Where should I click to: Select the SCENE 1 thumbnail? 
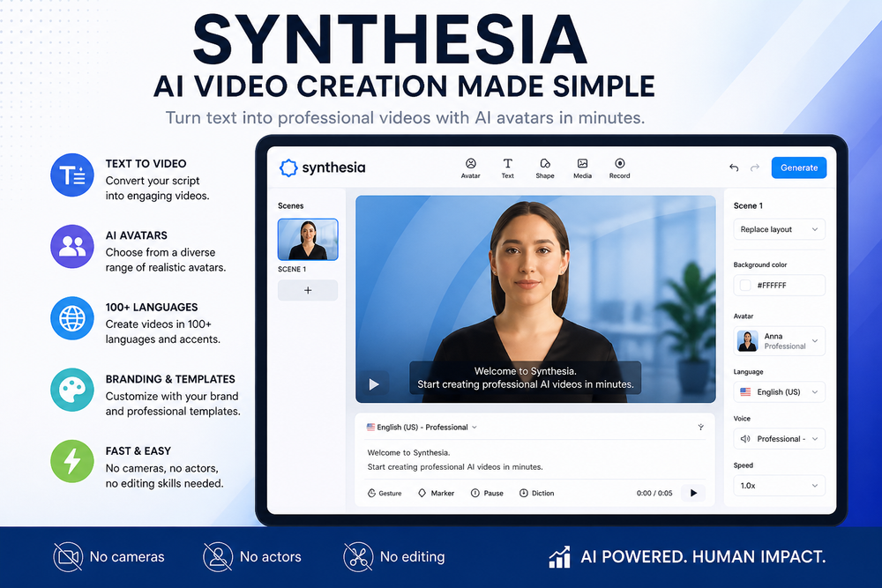click(308, 240)
